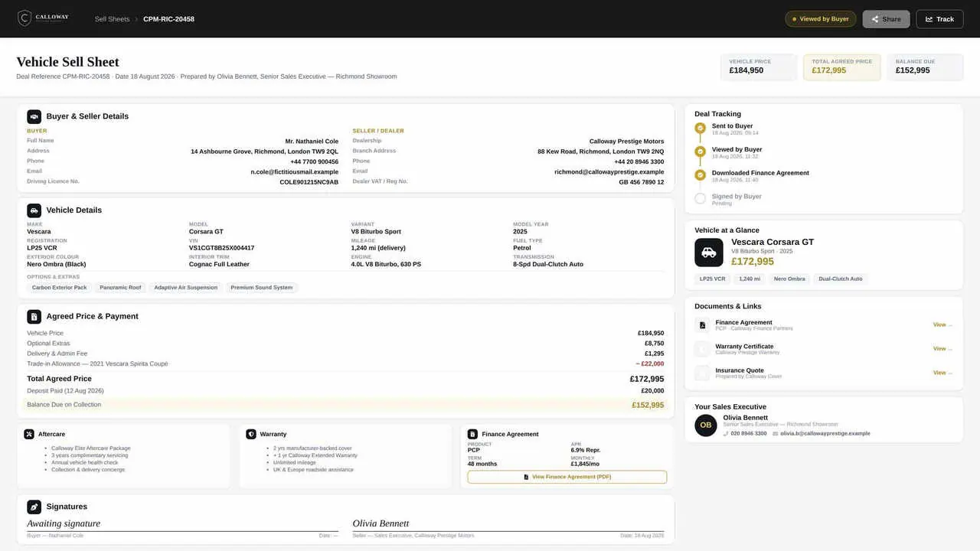Click the pending Signed by Buyer step circle
The image size is (980, 551).
(x=700, y=199)
